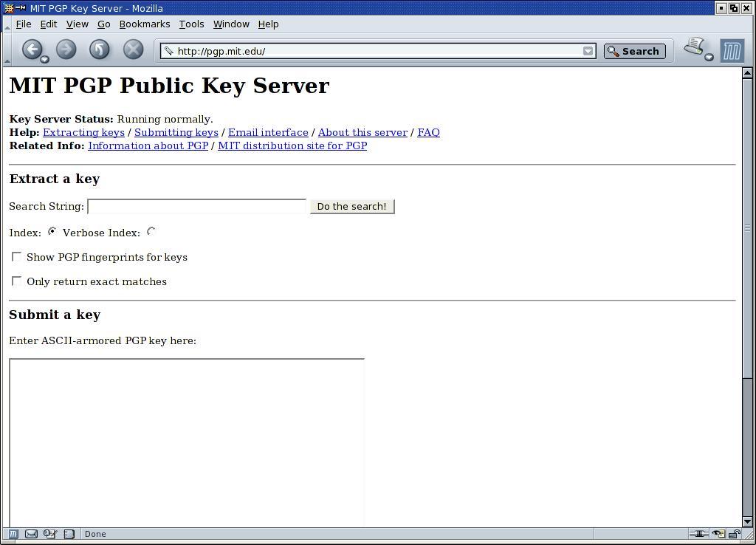Image resolution: width=756 pixels, height=545 pixels.
Task: Select the Verbose Index radio button
Action: 151,231
